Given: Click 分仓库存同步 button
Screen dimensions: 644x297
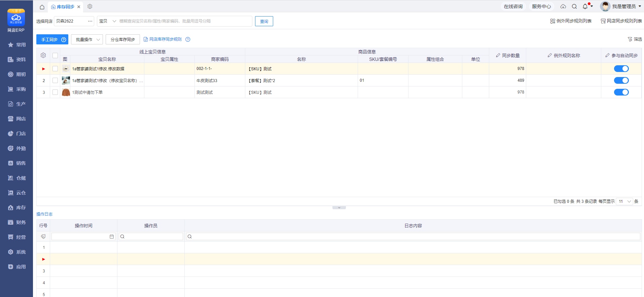Looking at the screenshot, I should tap(122, 39).
